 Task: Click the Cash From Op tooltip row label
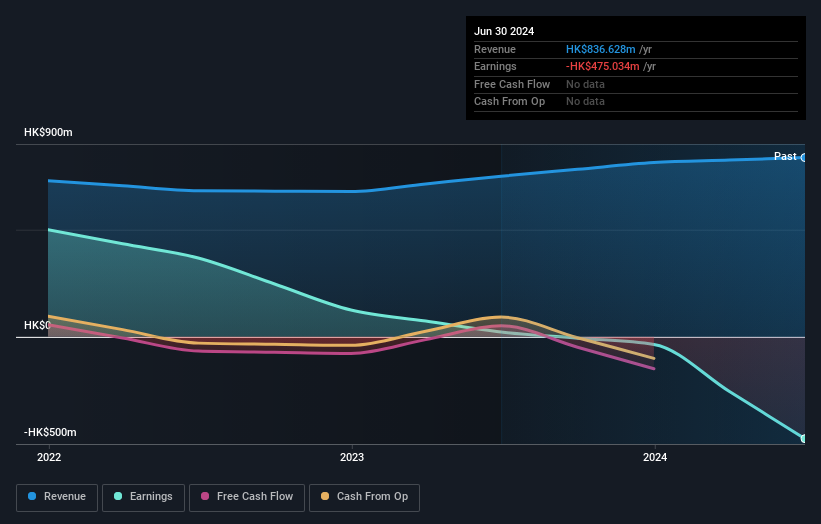[x=509, y=102]
